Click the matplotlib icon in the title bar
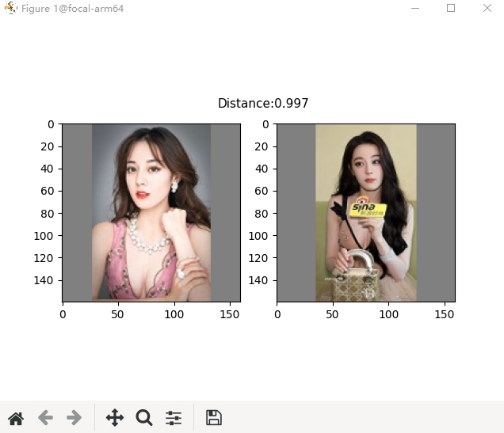 (10, 9)
